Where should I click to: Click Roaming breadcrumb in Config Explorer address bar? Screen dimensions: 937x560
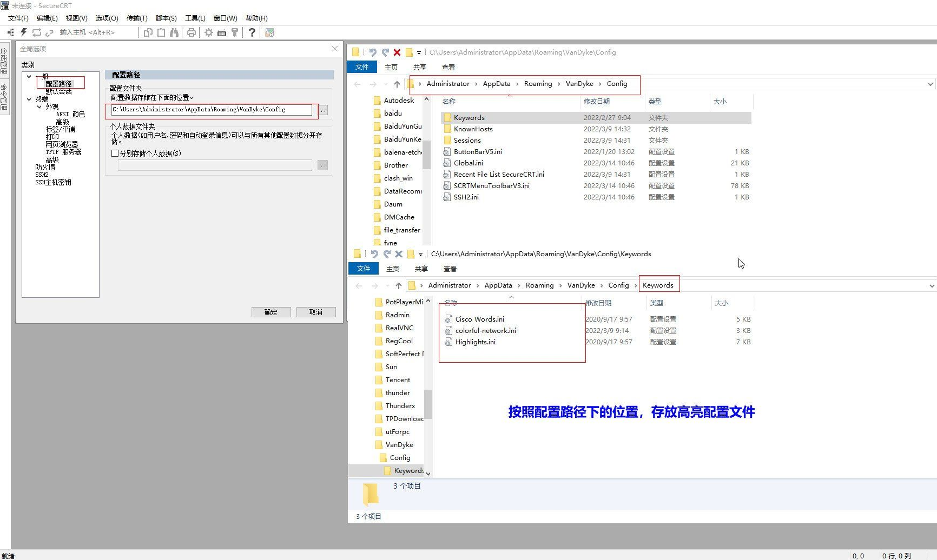(538, 84)
